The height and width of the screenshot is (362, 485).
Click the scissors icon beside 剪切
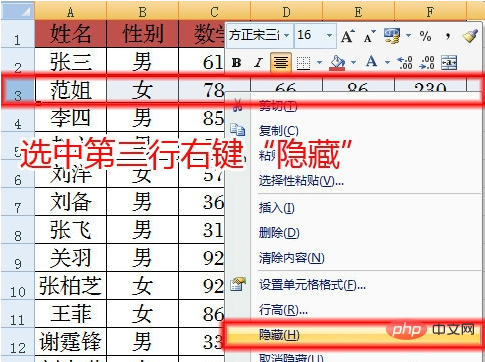(x=238, y=105)
